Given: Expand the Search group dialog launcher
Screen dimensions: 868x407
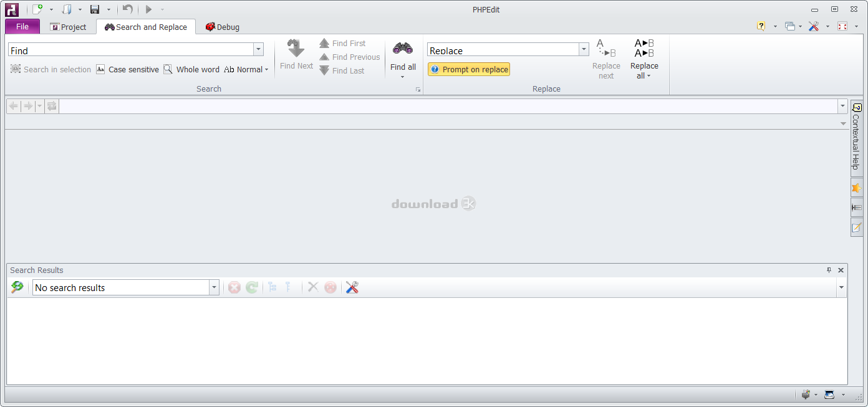Looking at the screenshot, I should tap(418, 90).
